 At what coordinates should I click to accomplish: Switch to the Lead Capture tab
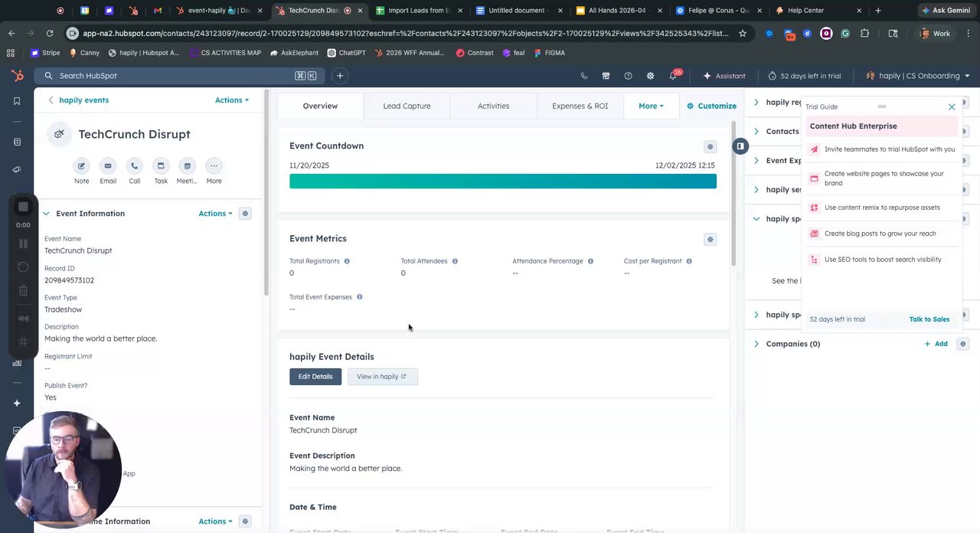coord(407,106)
